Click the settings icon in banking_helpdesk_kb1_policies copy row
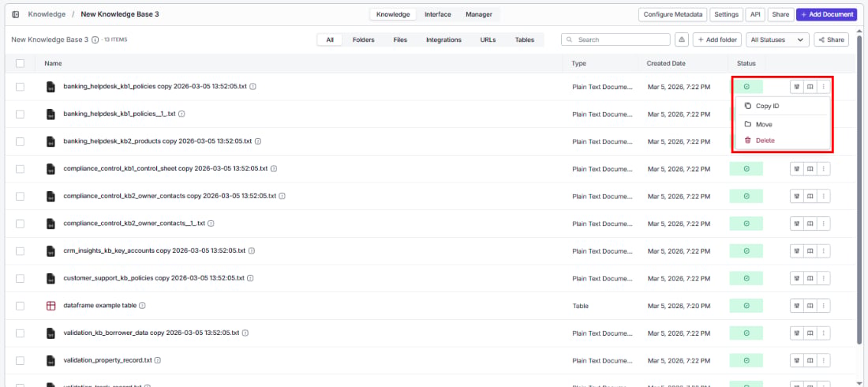Image resolution: width=868 pixels, height=387 pixels. click(797, 87)
